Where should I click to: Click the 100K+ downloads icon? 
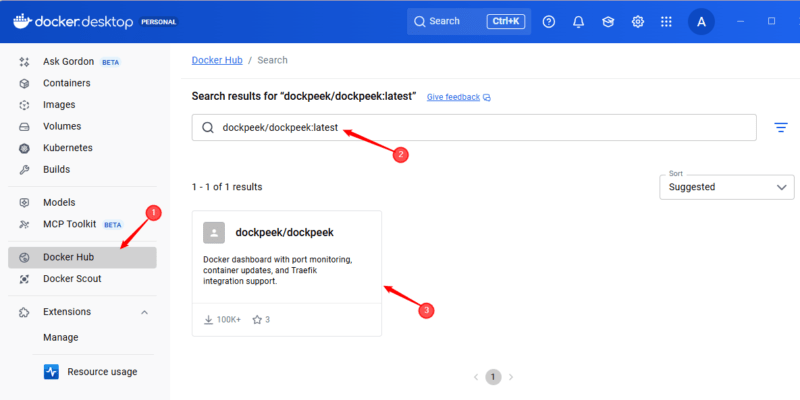(208, 320)
